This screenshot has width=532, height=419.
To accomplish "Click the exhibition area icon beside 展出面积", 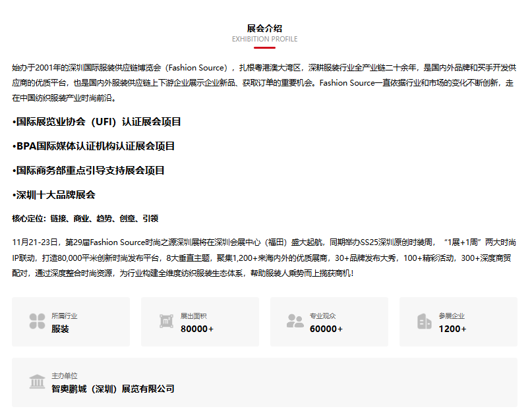I will tap(166, 321).
